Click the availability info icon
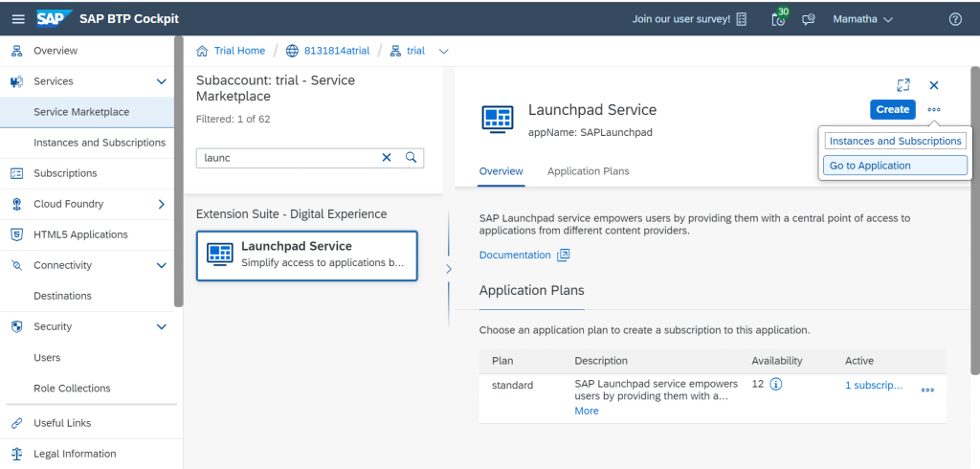This screenshot has width=980, height=469. (x=775, y=384)
